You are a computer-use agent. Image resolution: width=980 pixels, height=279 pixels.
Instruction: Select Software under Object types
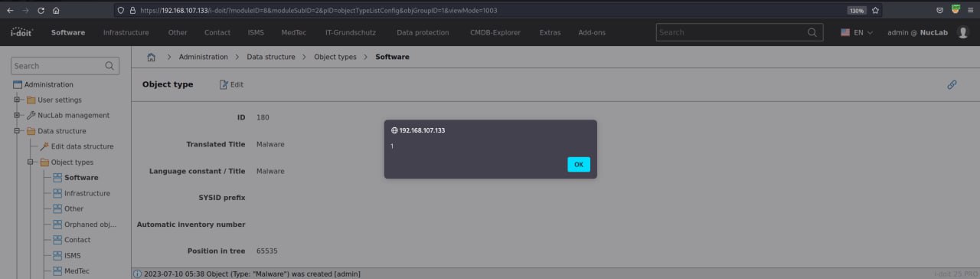81,178
